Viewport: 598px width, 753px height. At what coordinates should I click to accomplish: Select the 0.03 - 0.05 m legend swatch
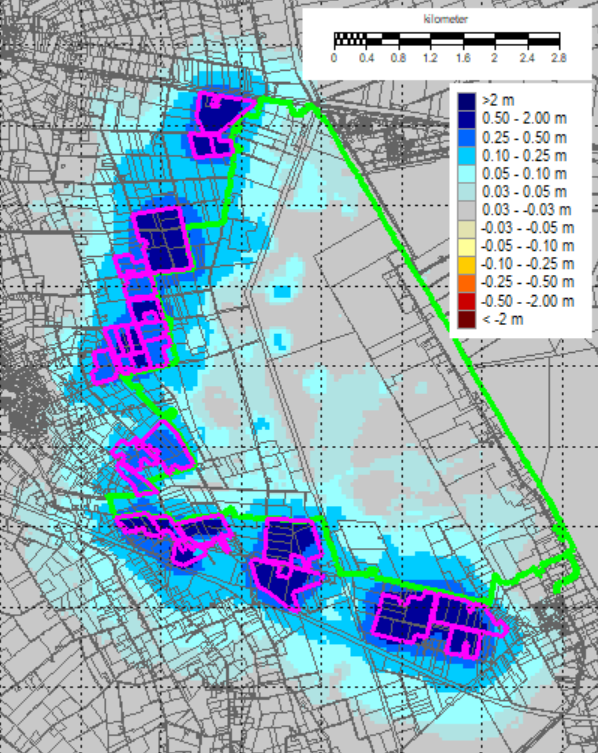(x=466, y=192)
